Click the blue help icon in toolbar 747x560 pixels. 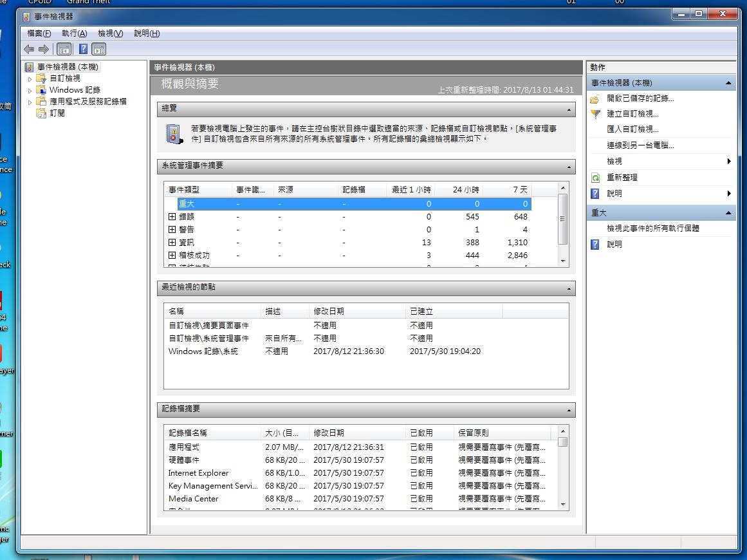tap(83, 49)
